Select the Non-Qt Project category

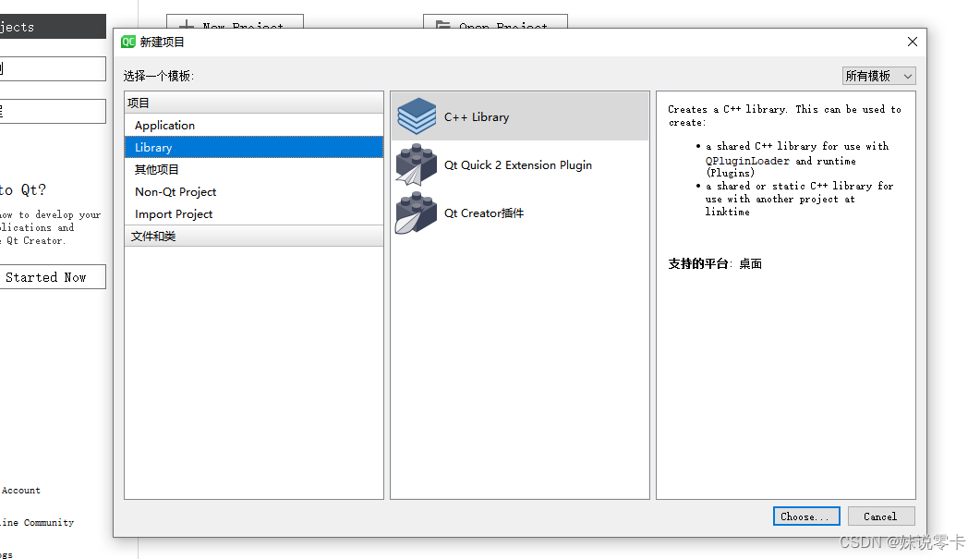[x=254, y=192]
